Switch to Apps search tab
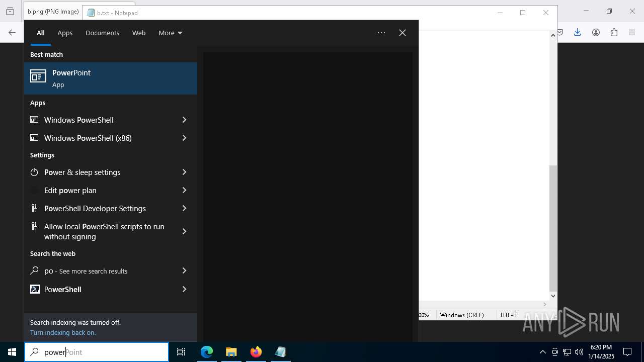This screenshot has height=362, width=644. pyautogui.click(x=65, y=33)
